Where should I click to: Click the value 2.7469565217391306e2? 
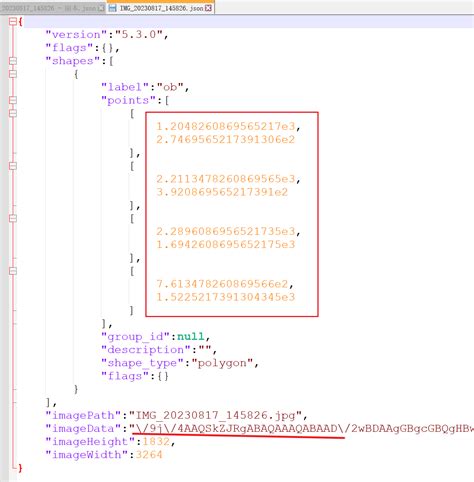click(226, 139)
